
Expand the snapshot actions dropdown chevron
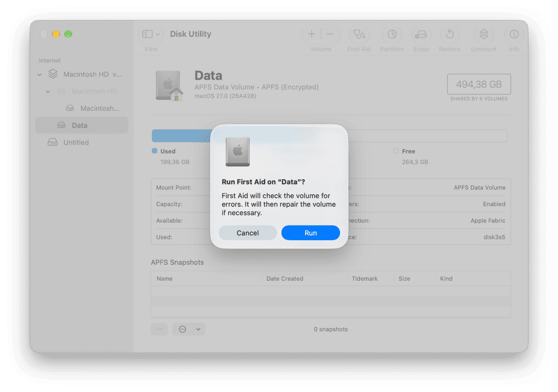[198, 329]
